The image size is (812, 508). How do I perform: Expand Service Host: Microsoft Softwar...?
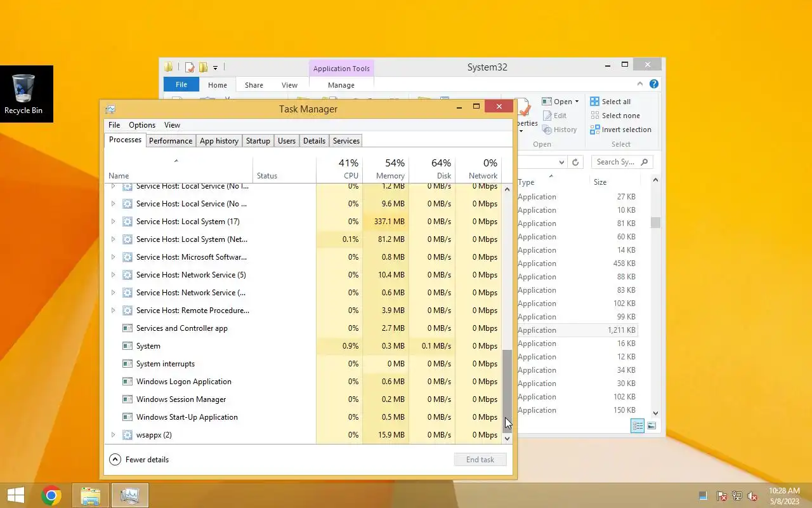coord(114,257)
